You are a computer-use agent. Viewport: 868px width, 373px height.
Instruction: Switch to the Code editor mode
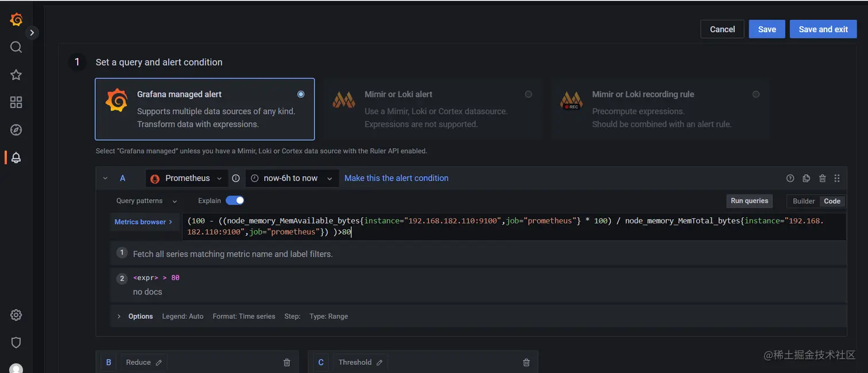pos(832,201)
